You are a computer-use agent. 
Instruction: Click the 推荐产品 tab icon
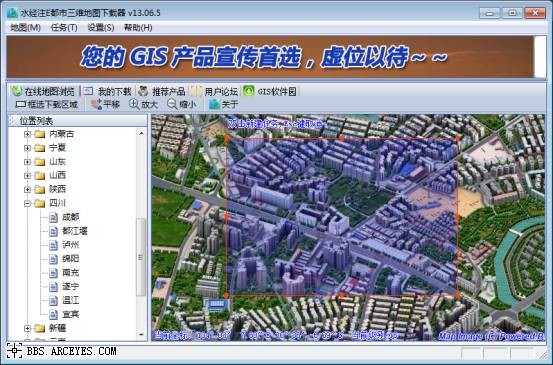(143, 91)
